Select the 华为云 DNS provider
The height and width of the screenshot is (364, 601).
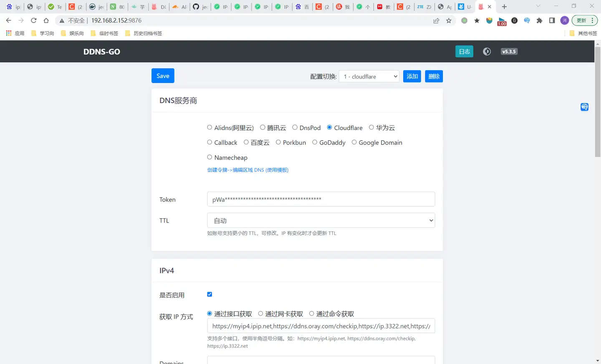(x=371, y=127)
